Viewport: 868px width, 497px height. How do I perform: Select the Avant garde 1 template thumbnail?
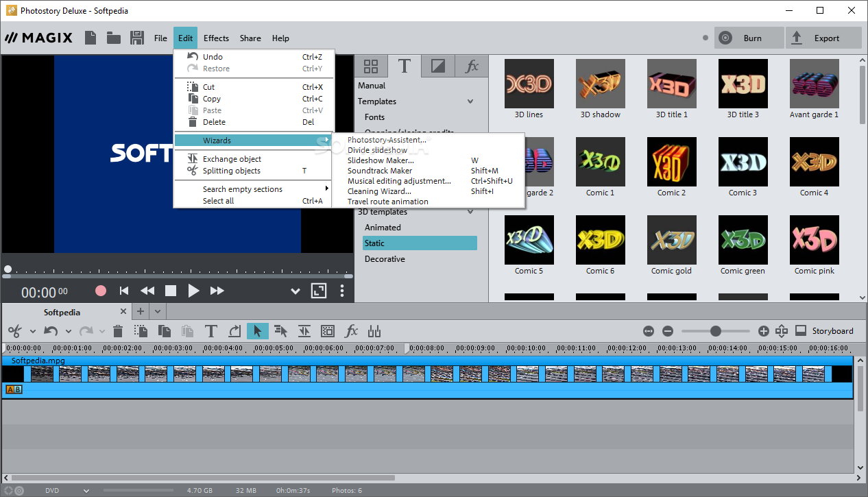(x=814, y=84)
